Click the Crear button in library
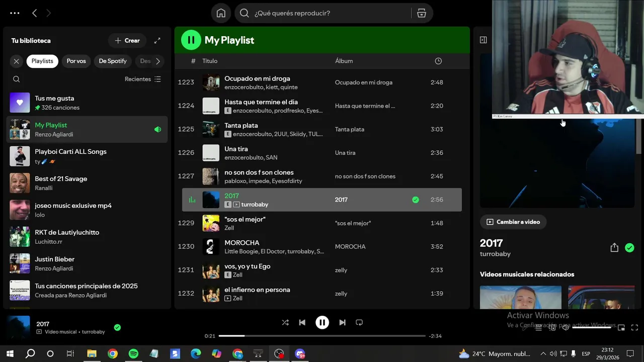 [127, 40]
